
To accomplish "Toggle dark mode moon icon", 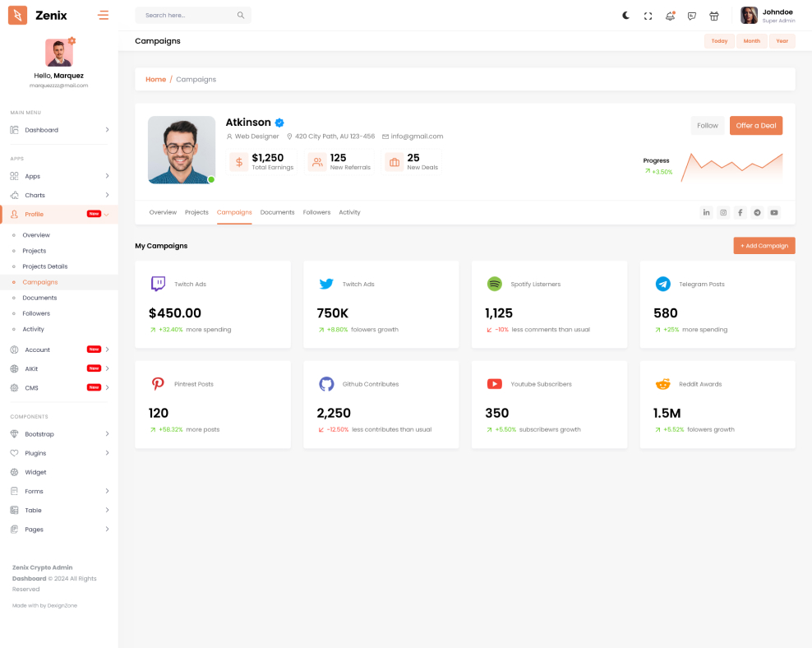I will [x=625, y=16].
